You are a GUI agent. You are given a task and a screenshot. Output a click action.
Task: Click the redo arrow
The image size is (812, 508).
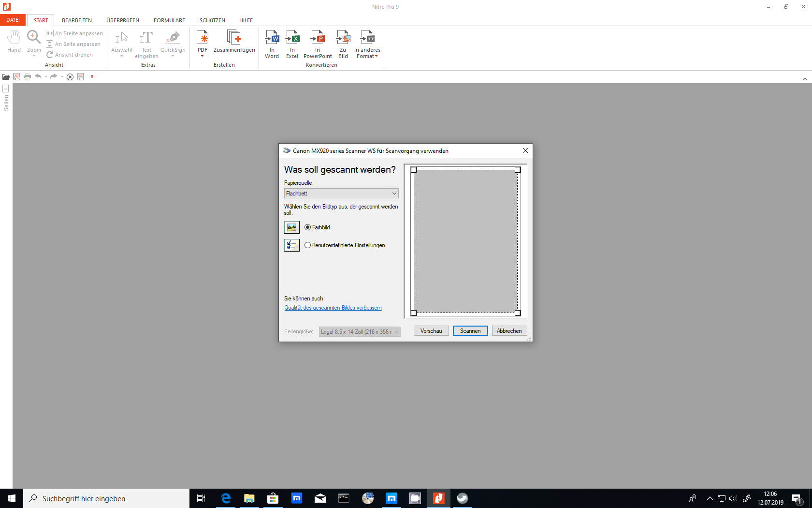[x=54, y=76]
